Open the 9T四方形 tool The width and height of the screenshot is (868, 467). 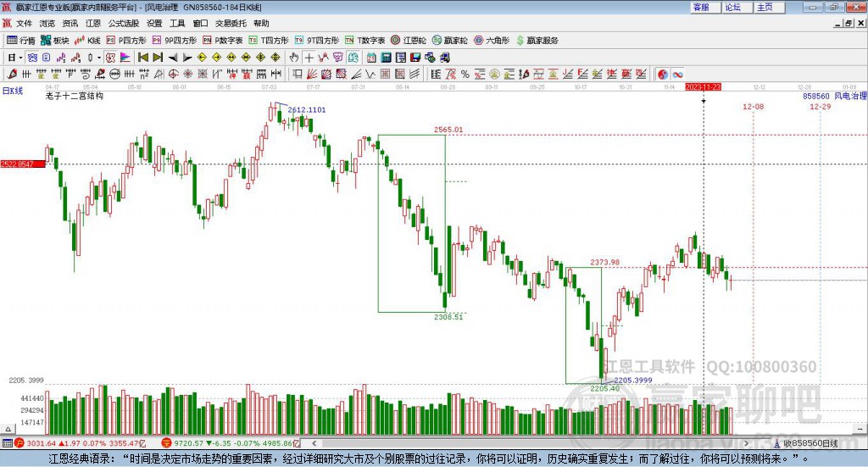click(x=317, y=41)
